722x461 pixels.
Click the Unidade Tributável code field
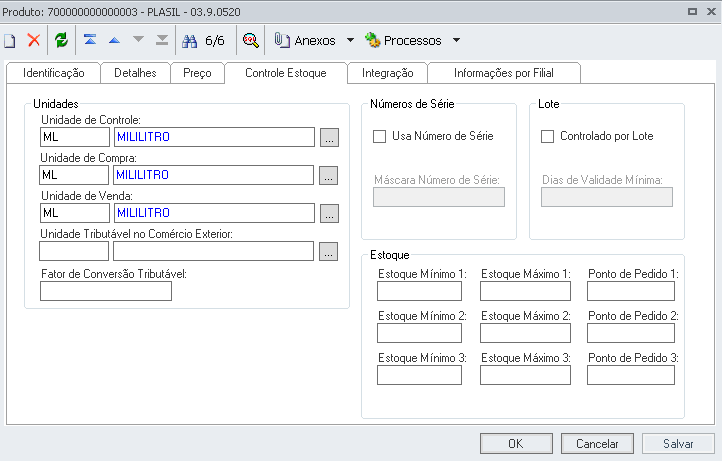point(74,251)
